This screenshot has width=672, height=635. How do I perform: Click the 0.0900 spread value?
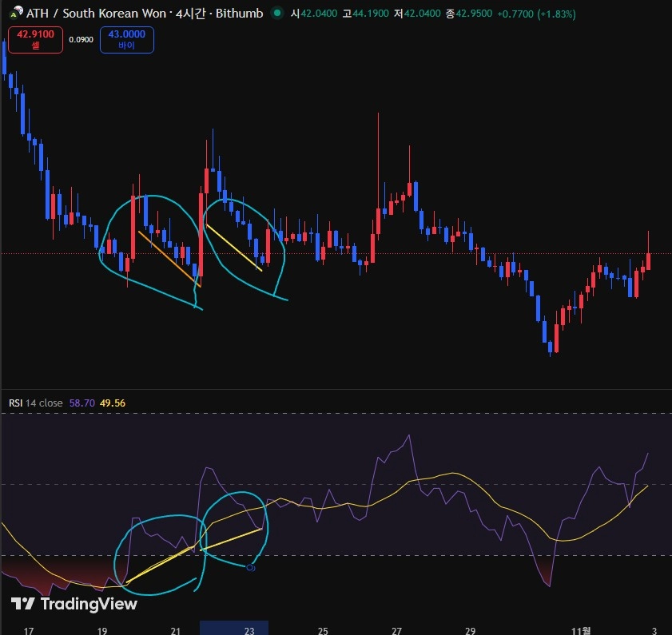point(80,40)
